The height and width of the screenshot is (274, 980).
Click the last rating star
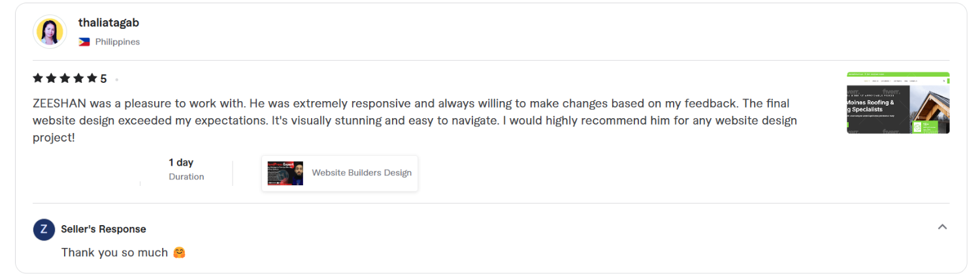coord(91,78)
